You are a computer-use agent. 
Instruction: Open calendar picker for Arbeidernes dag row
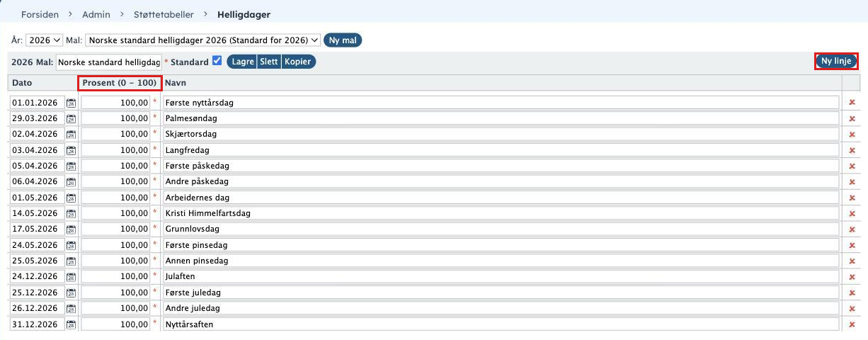[71, 198]
